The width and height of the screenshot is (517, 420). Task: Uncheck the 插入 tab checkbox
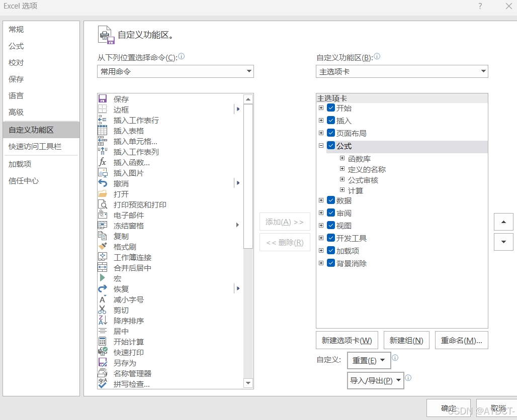(331, 120)
